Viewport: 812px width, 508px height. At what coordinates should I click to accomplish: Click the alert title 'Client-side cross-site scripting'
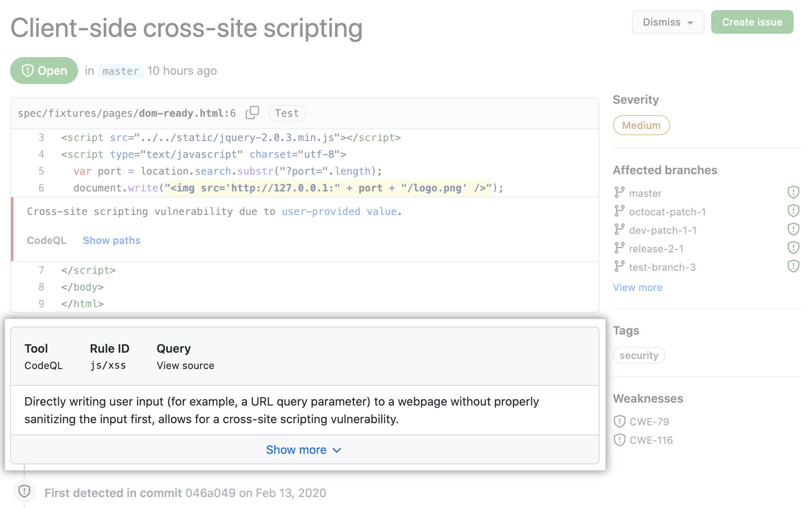click(x=186, y=28)
